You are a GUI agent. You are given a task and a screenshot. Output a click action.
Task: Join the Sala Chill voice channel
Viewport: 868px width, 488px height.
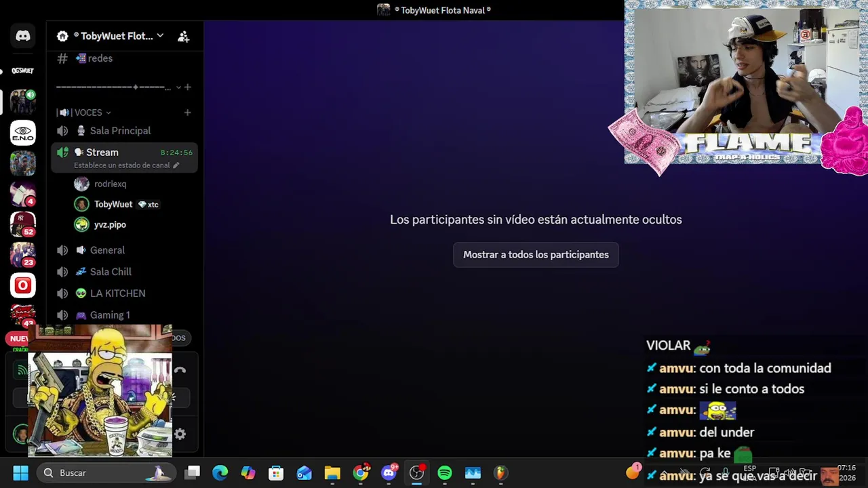click(125, 272)
